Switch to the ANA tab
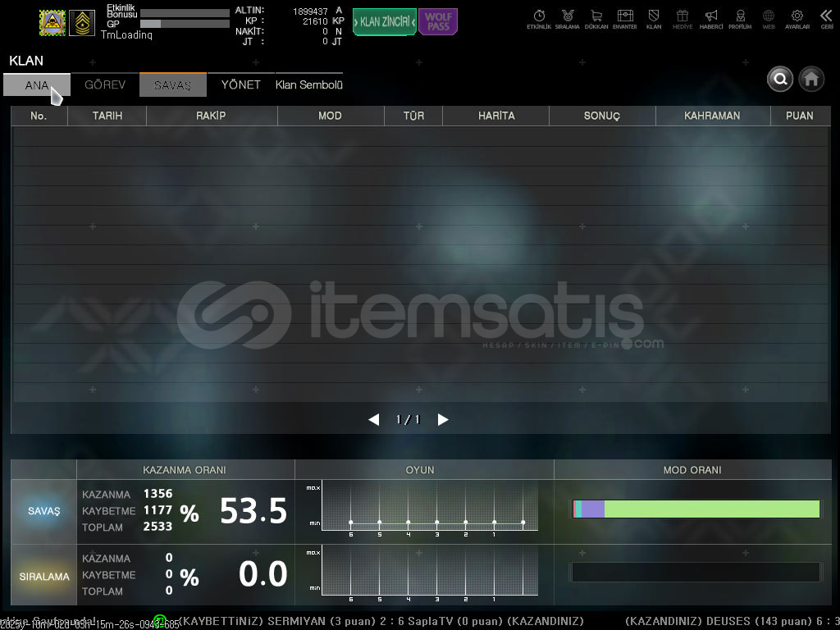Image resolution: width=840 pixels, height=630 pixels. click(x=37, y=85)
